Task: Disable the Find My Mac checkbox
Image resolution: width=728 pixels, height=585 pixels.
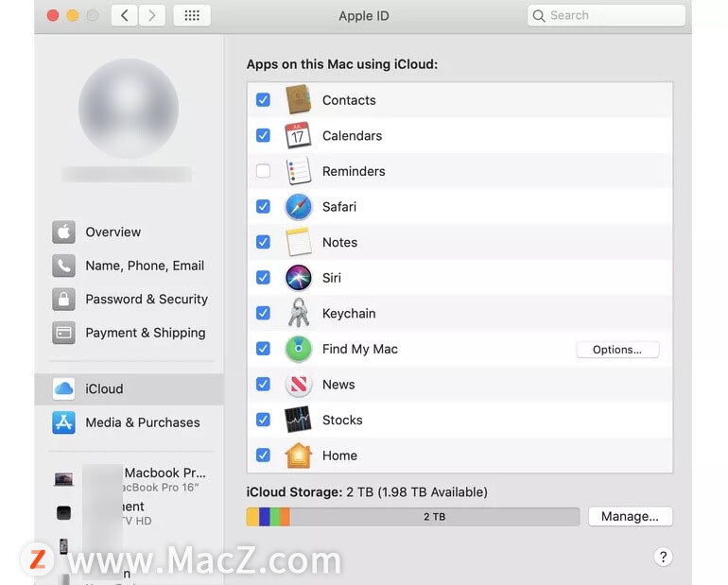Action: (x=263, y=349)
